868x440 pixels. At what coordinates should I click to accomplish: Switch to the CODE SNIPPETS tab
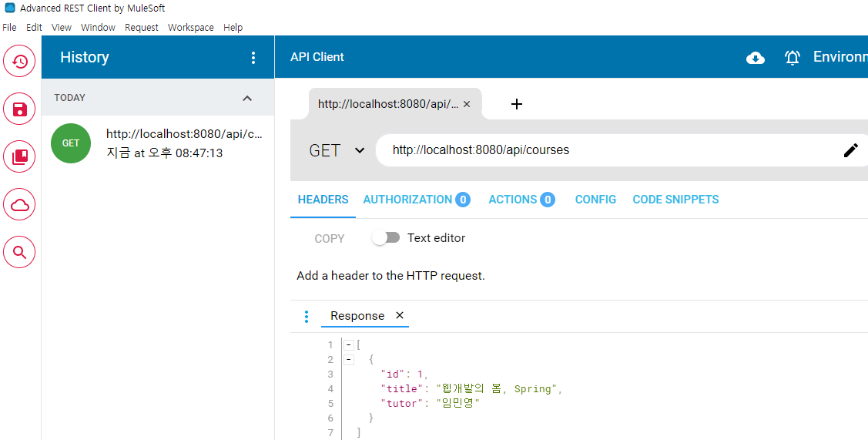(x=676, y=200)
